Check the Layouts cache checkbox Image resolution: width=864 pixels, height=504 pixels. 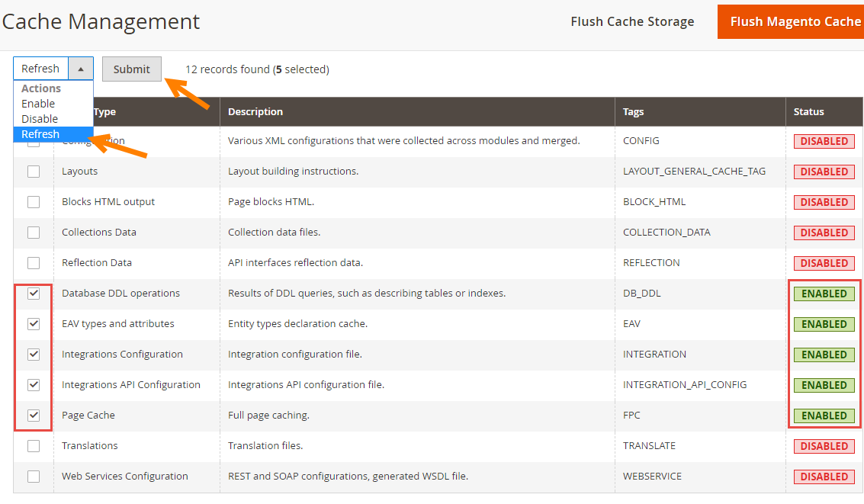(x=34, y=172)
